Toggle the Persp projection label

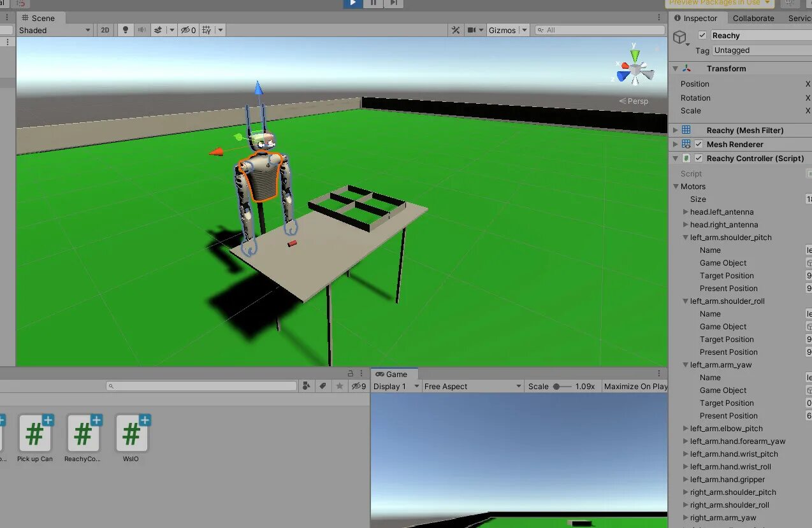pos(634,101)
